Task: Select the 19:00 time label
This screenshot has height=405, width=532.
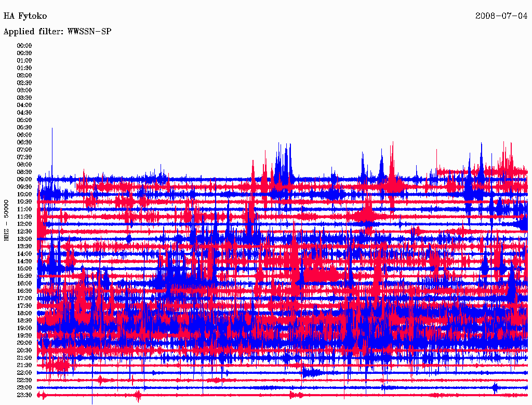Action: [24, 328]
